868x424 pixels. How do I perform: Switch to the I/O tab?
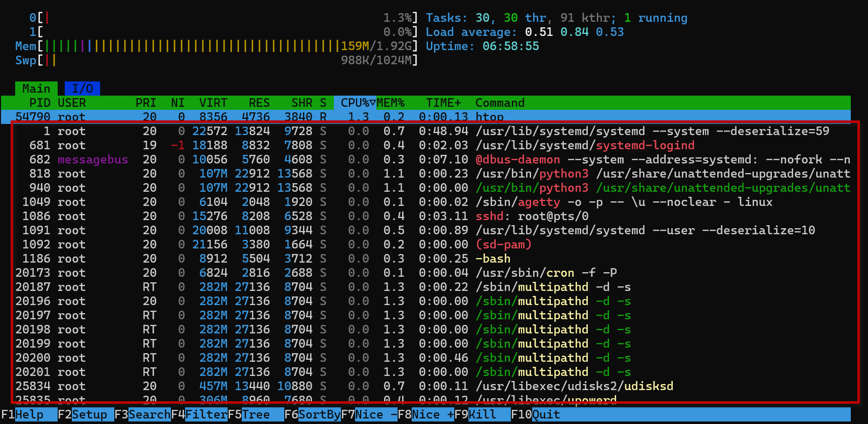82,89
